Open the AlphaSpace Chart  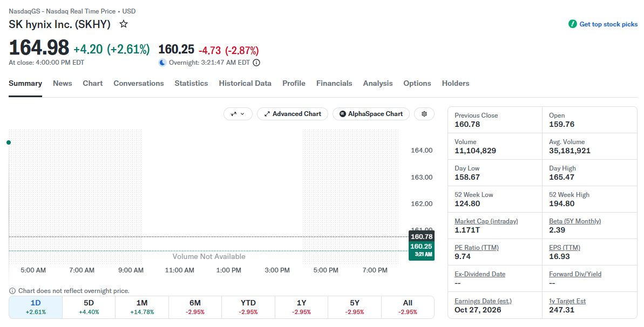click(x=371, y=114)
